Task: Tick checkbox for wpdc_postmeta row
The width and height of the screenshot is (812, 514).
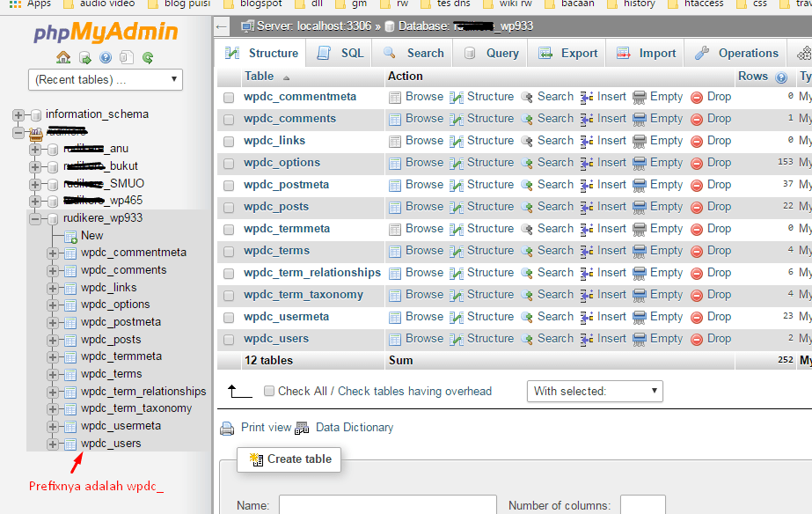Action: [x=229, y=186]
